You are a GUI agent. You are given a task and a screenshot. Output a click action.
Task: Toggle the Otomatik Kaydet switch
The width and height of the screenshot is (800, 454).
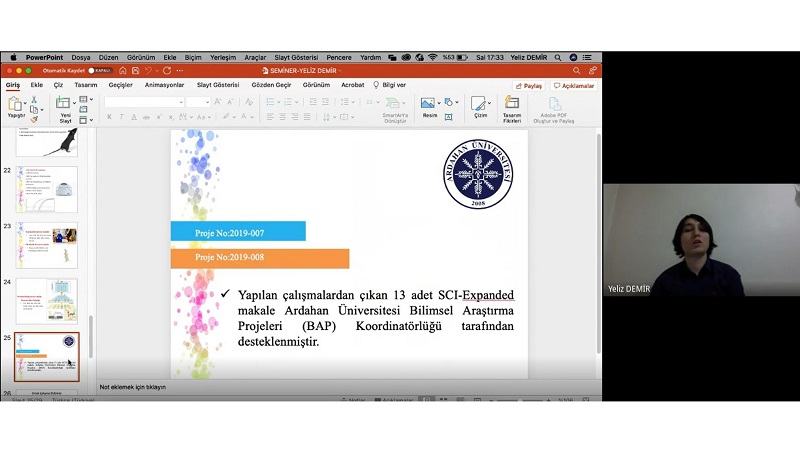coord(100,71)
